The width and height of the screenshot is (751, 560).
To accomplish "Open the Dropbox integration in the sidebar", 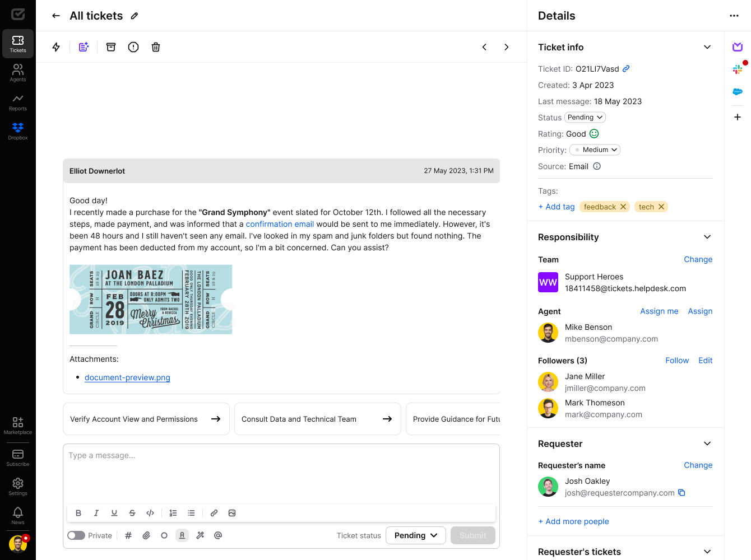I will 18,131.
